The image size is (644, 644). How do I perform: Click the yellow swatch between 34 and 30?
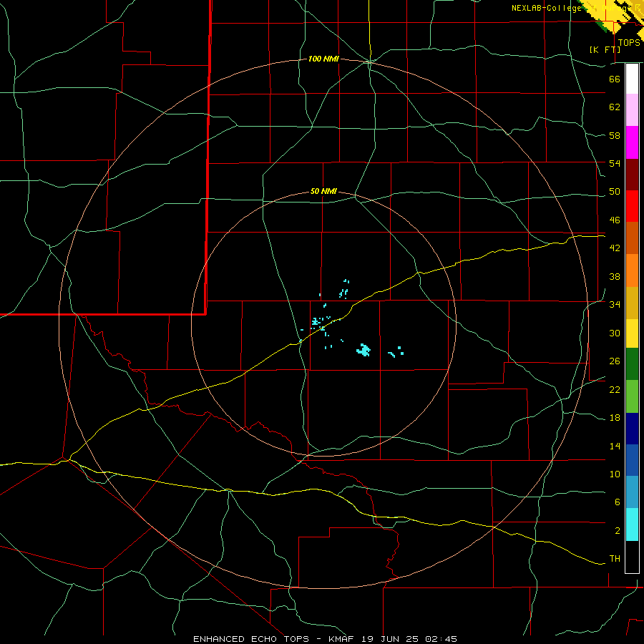click(632, 333)
